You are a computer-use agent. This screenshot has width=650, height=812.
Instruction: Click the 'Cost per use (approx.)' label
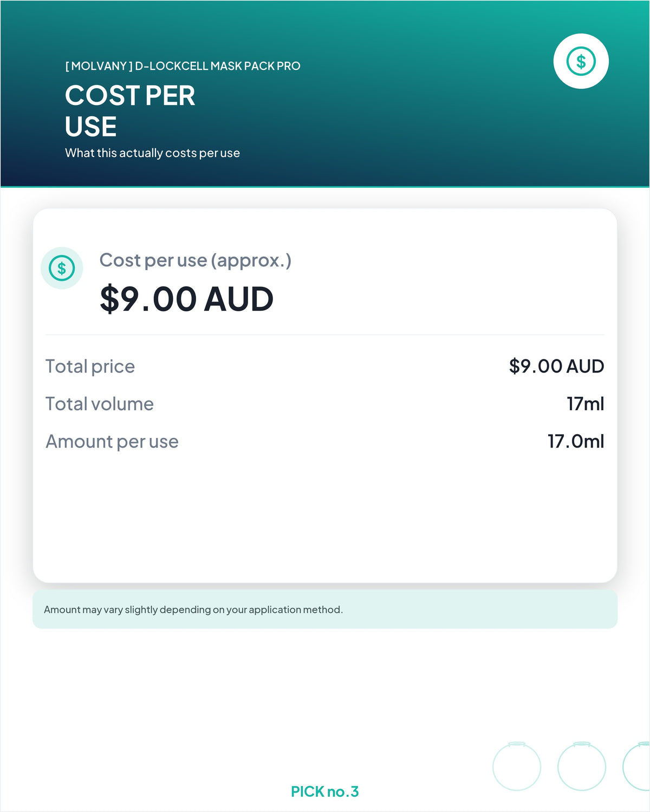[196, 260]
